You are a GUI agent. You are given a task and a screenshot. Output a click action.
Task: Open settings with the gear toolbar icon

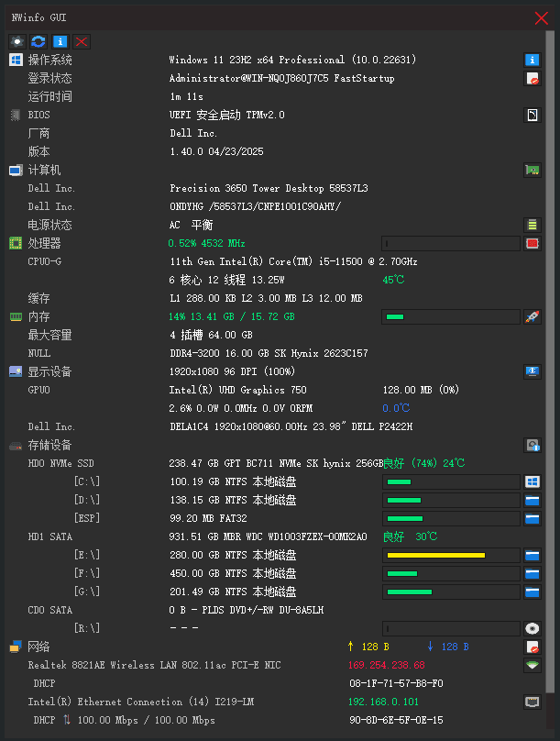point(17,41)
